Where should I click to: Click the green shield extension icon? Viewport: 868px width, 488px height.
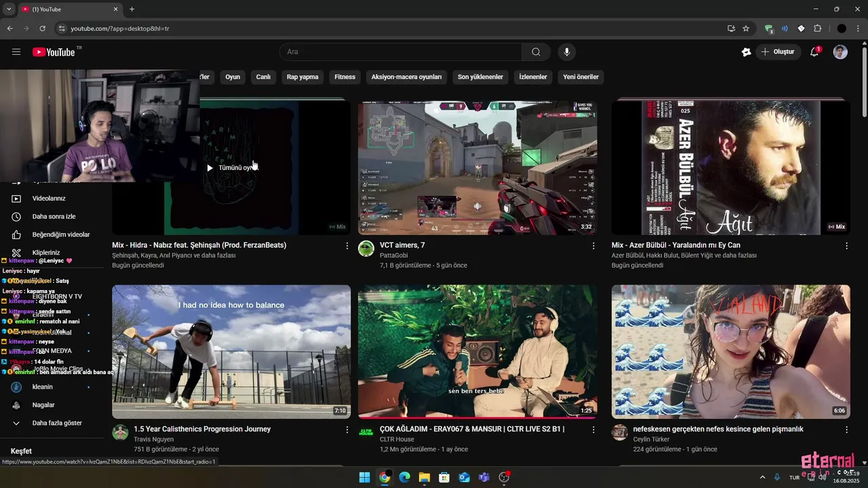(x=768, y=28)
